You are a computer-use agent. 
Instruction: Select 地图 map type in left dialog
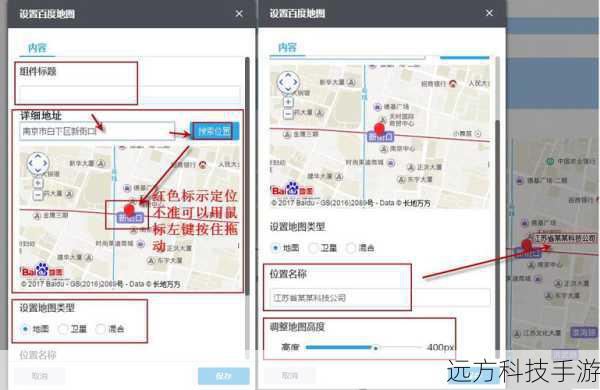[26, 329]
